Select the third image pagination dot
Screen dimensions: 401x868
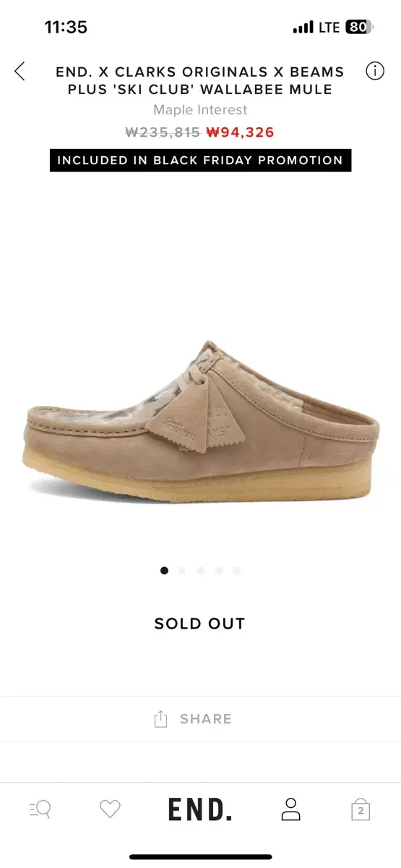200,571
